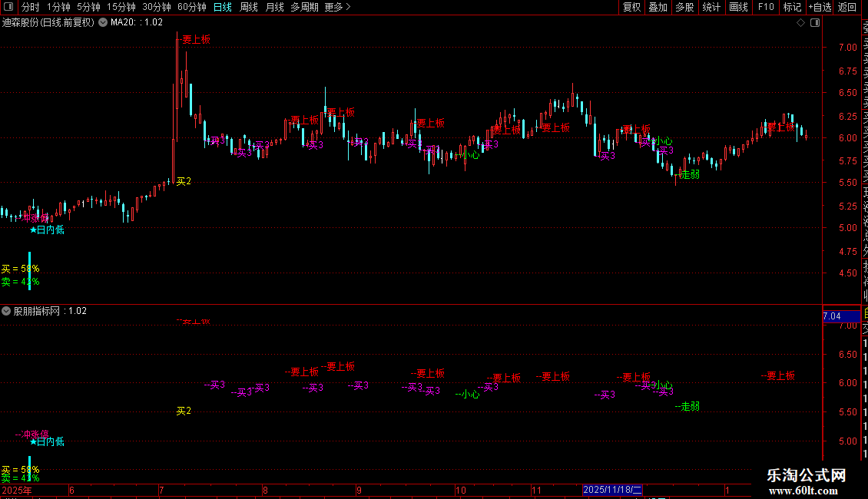Open 叠加 overlay tool
Image resolution: width=868 pixels, height=499 pixels.
(x=658, y=7)
